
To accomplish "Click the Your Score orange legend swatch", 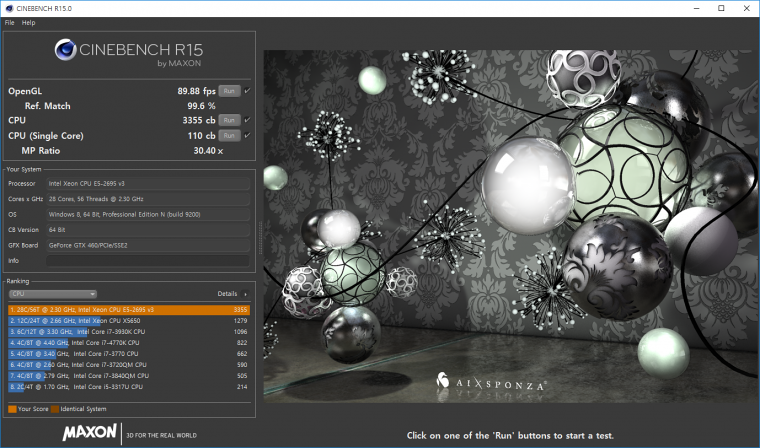I will coord(12,409).
